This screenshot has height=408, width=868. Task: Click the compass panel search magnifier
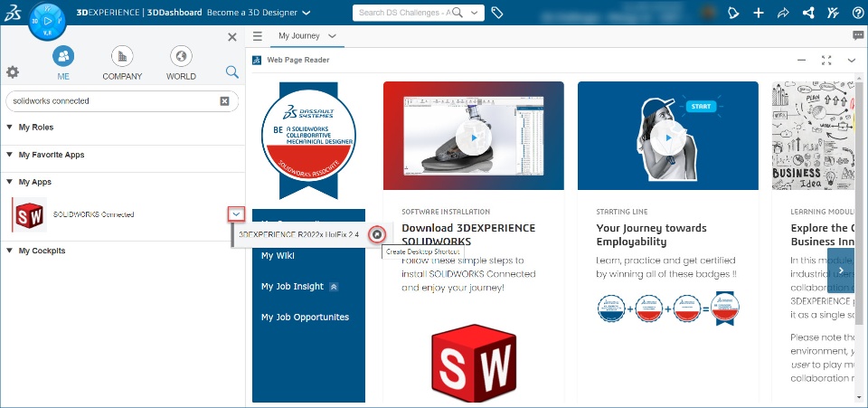[232, 71]
